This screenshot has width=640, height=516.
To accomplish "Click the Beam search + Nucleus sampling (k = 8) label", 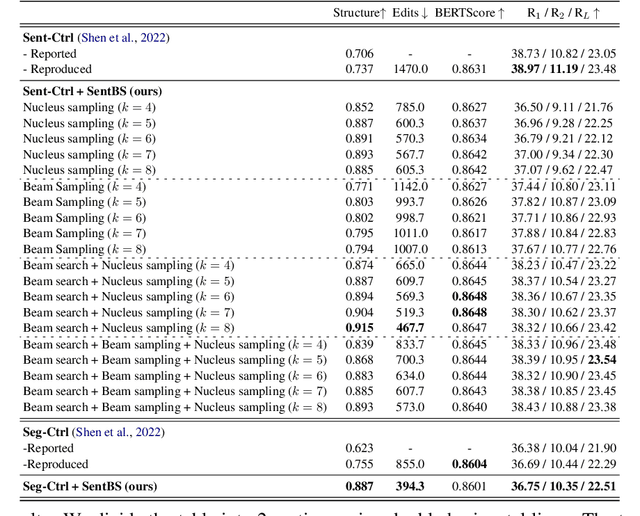I will pyautogui.click(x=129, y=328).
